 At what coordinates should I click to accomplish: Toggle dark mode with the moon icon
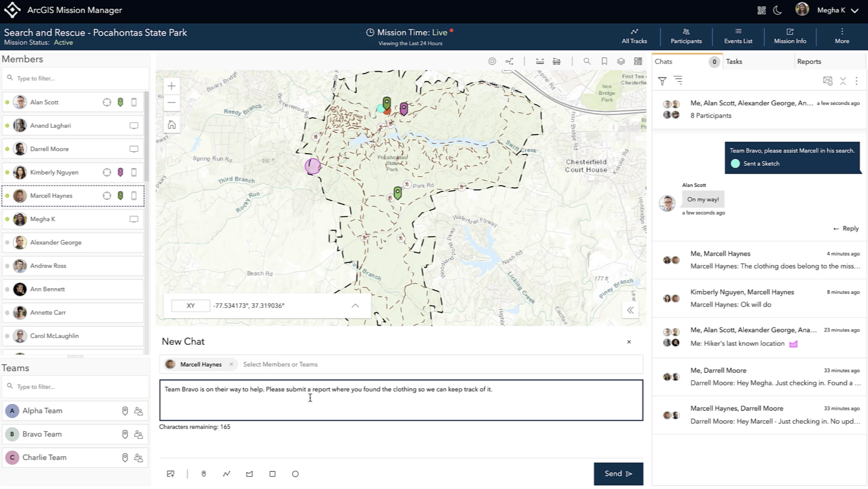pos(777,10)
